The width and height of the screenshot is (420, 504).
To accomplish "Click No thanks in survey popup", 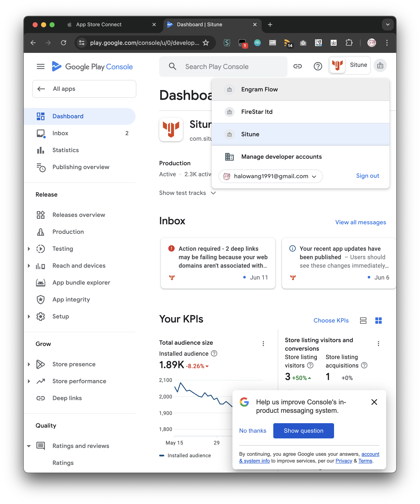I will (253, 431).
